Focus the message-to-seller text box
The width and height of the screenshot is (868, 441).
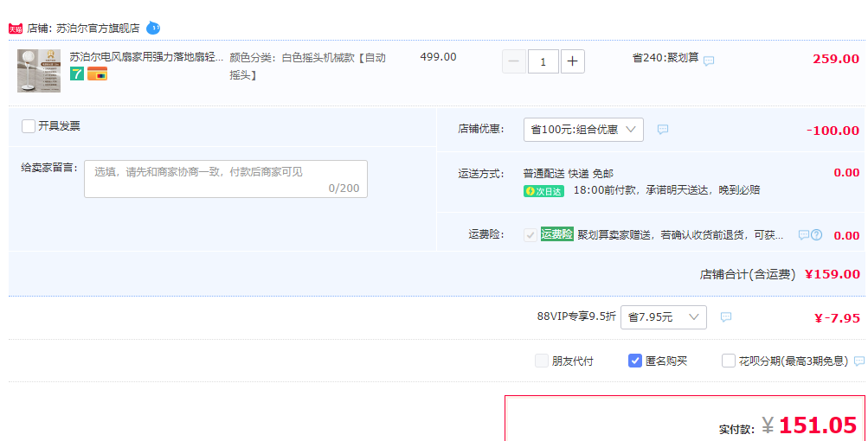click(x=226, y=179)
